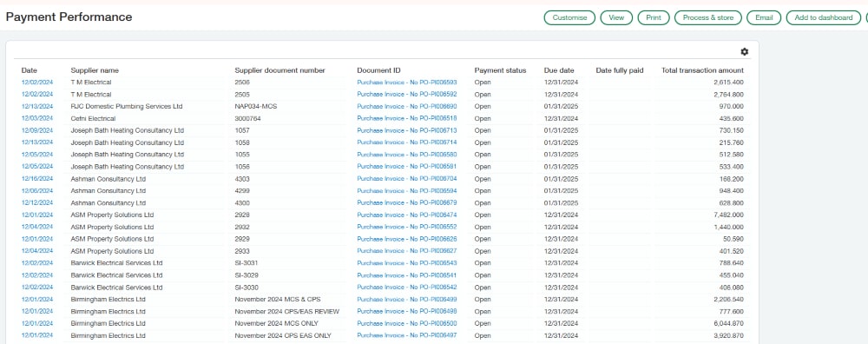Click the View button
Image resolution: width=868 pixels, height=344 pixels.
(x=616, y=17)
